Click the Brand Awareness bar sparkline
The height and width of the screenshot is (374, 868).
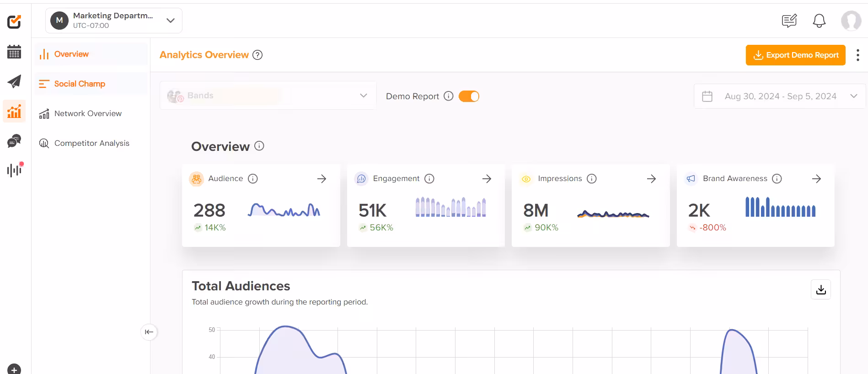click(x=780, y=207)
